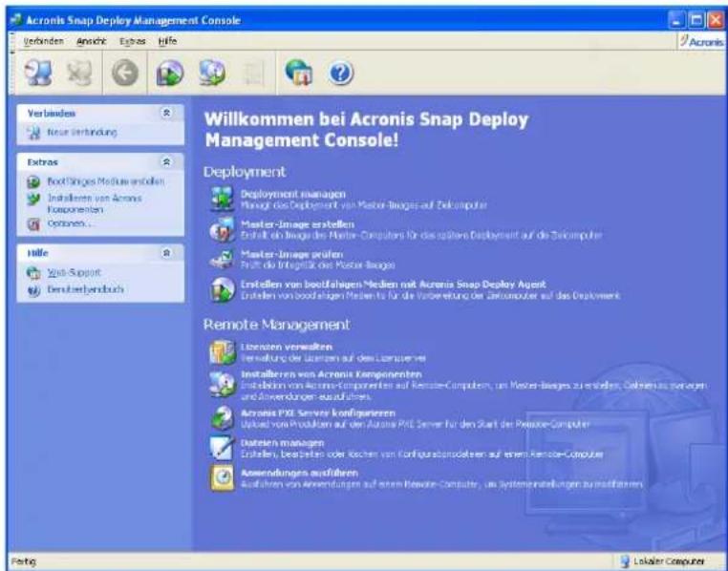Viewport: 728px width, 571px height.
Task: Select main Installieren von Acronis Komponenten link
Action: pos(331,374)
